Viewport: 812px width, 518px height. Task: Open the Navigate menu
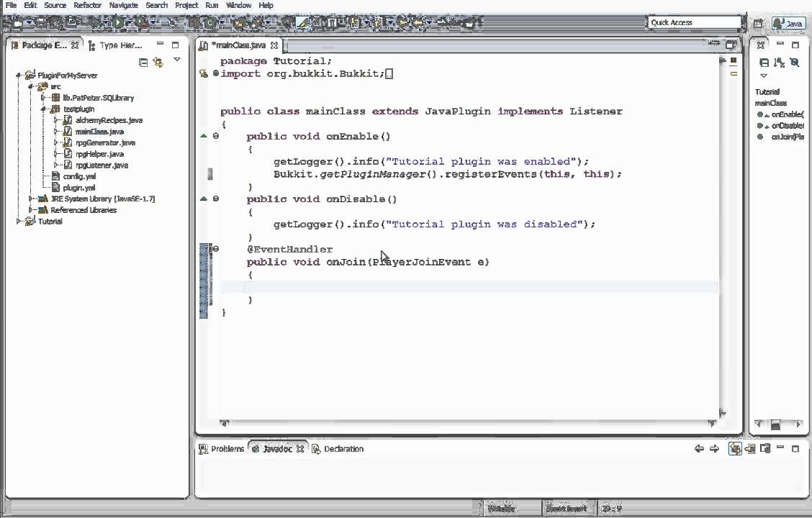click(123, 5)
